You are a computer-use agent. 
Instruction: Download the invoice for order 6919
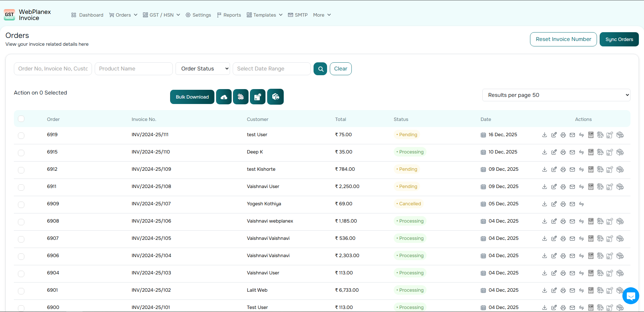[x=545, y=135]
